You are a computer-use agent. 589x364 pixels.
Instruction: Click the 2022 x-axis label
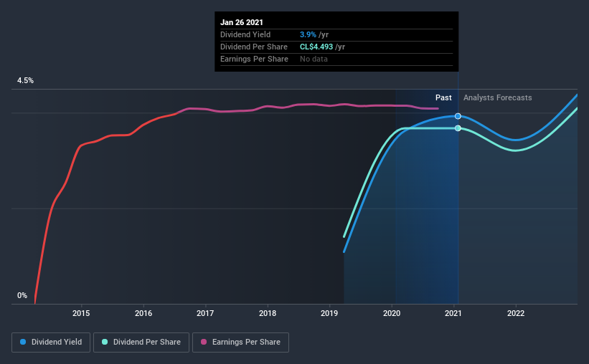[516, 313]
